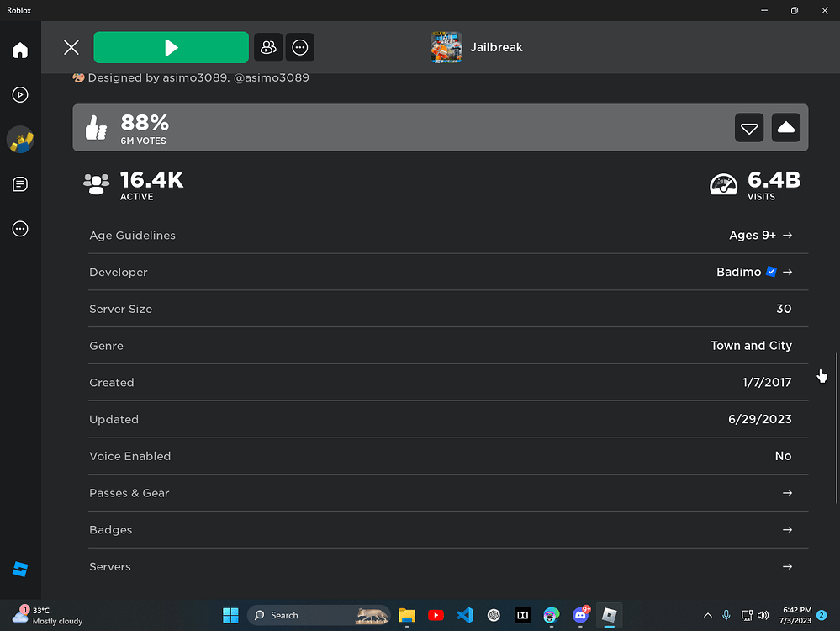Viewport: 840px width, 631px height.
Task: Open the taskbar clock and date
Action: click(x=795, y=616)
